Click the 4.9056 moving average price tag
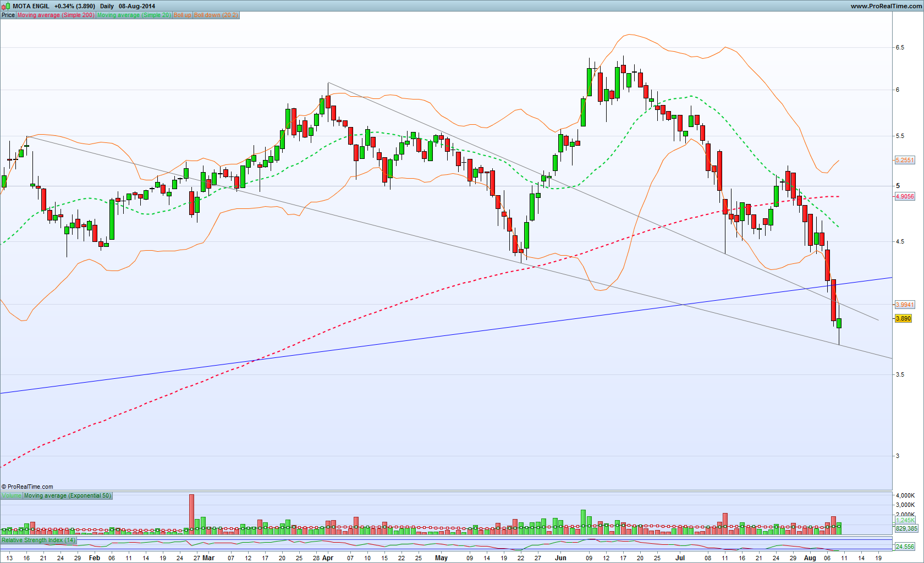 905,196
